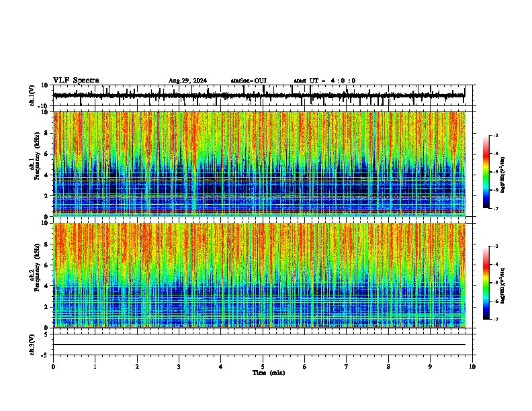Image resolution: width=532 pixels, height=411 pixels.
Task: Click inside the ch.2 spectrogram panel
Action: 259,275
